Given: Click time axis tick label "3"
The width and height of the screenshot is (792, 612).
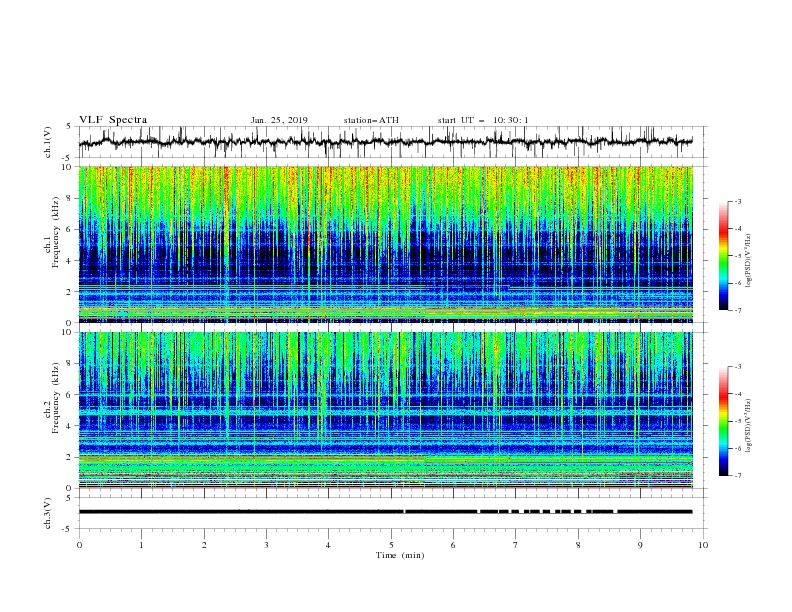Looking at the screenshot, I should click(266, 545).
